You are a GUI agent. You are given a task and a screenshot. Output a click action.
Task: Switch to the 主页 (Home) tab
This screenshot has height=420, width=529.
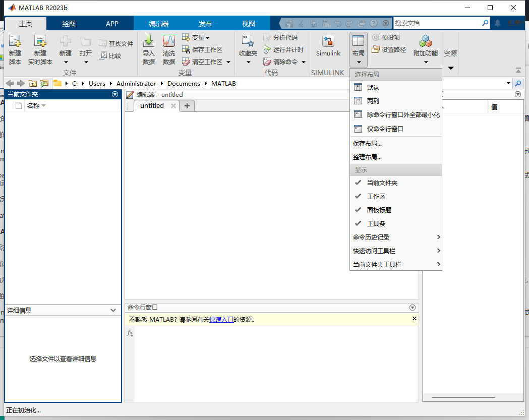[x=26, y=24]
